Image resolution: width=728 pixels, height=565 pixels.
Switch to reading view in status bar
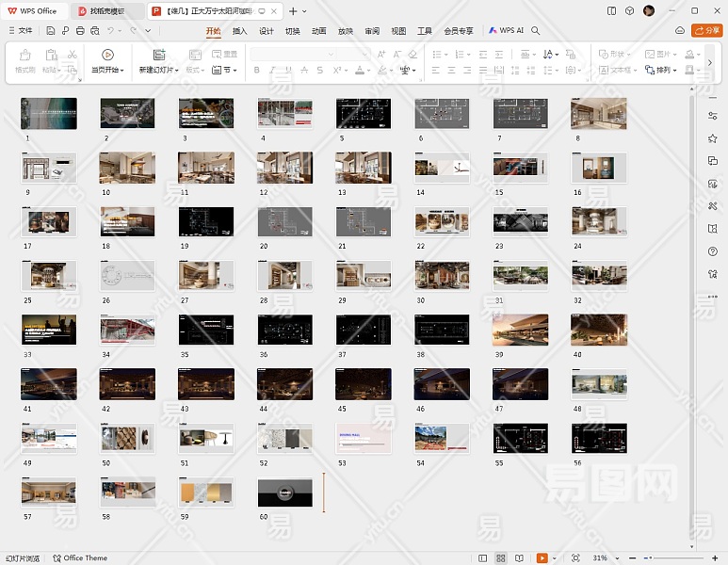(517, 557)
